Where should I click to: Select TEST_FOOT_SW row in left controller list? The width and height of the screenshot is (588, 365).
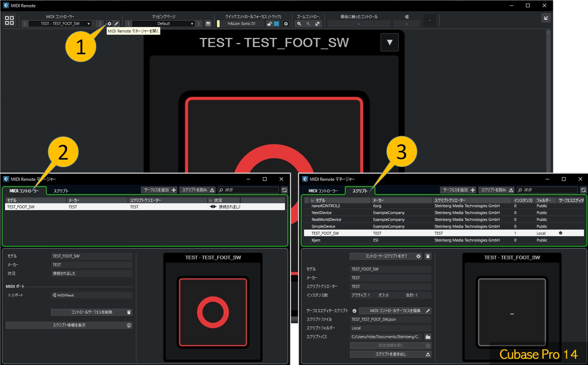click(x=145, y=207)
